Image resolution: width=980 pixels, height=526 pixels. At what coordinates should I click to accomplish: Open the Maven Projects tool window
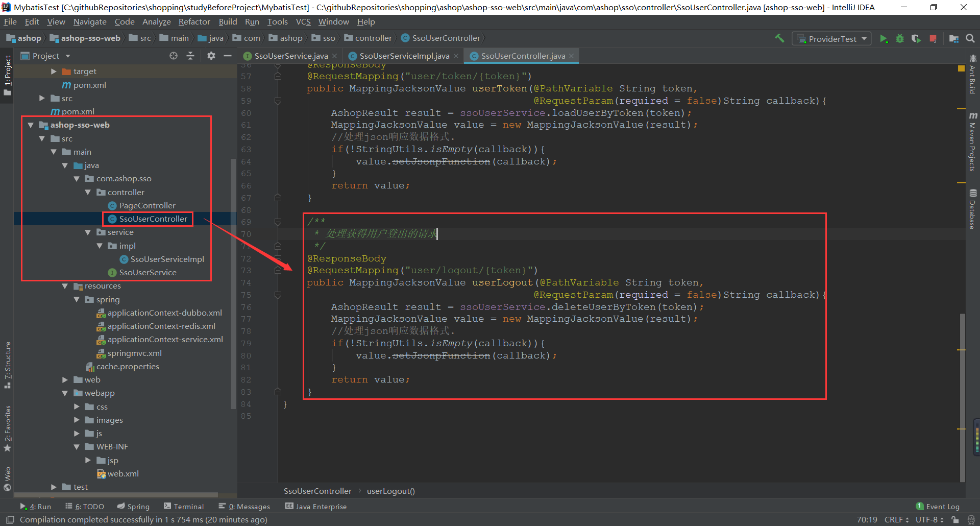click(973, 142)
